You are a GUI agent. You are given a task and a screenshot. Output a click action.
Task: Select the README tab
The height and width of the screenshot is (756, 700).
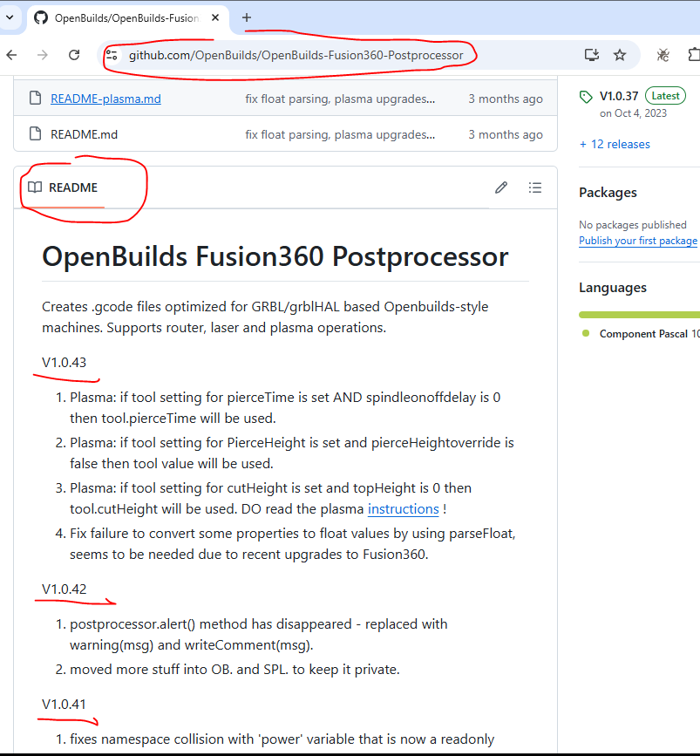[63, 187]
